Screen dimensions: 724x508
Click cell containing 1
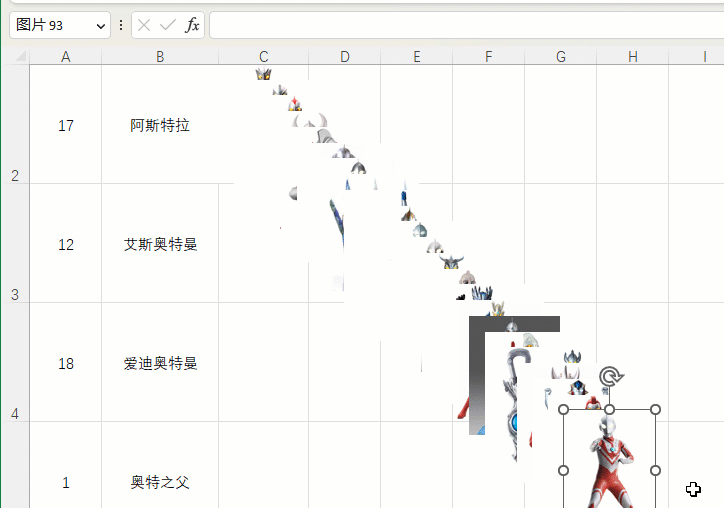pos(66,465)
